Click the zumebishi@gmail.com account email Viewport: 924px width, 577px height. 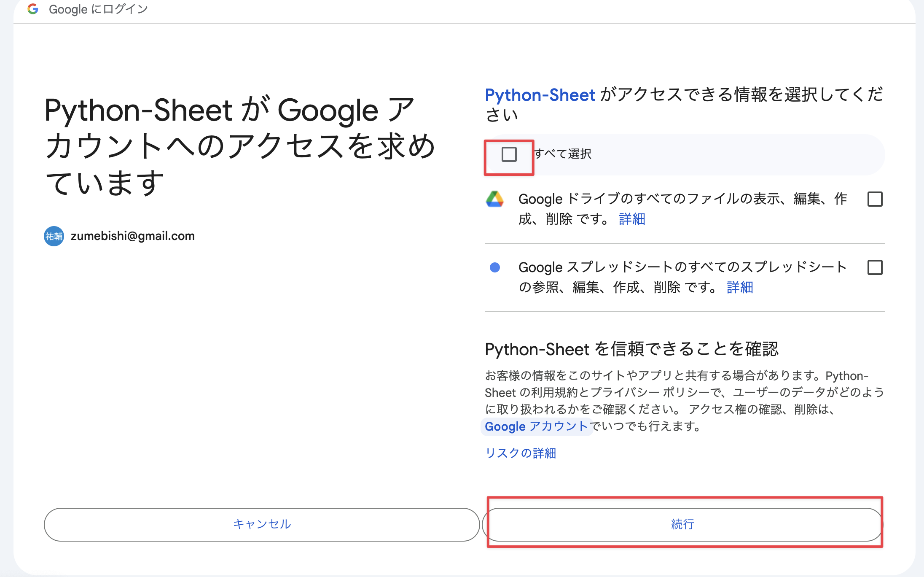click(133, 236)
